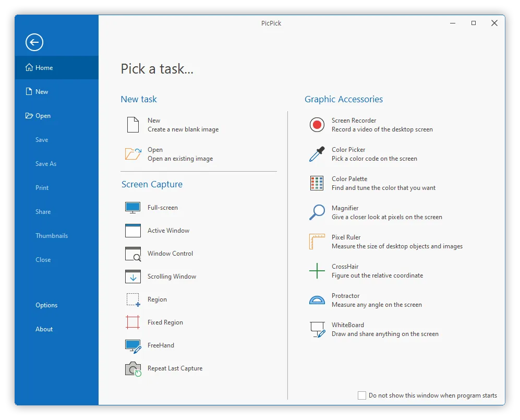Click the 'Window Control' label
520x420 pixels.
pyautogui.click(x=170, y=254)
